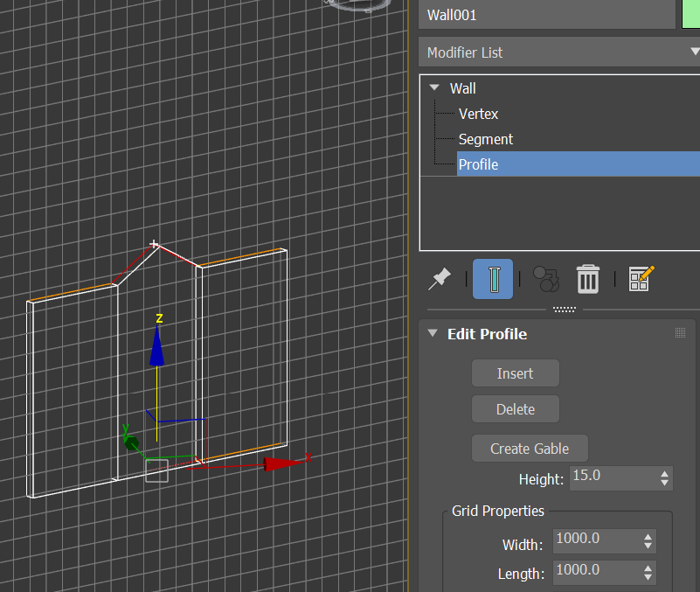
Task: Select the Profile sub-object level
Action: (478, 164)
